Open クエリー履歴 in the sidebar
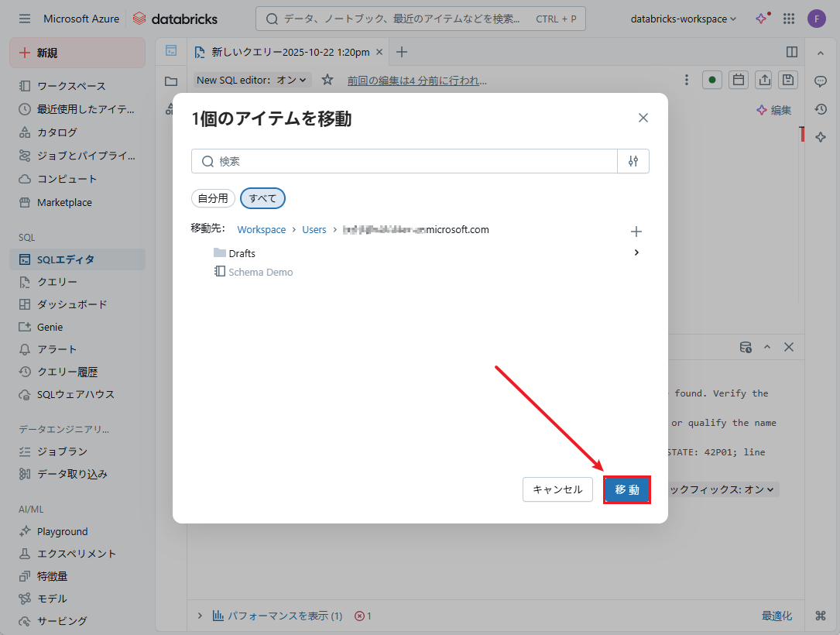 (67, 372)
